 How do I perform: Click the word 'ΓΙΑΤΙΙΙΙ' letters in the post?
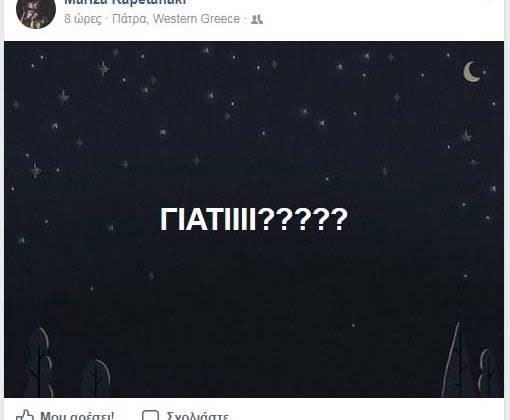click(208, 219)
